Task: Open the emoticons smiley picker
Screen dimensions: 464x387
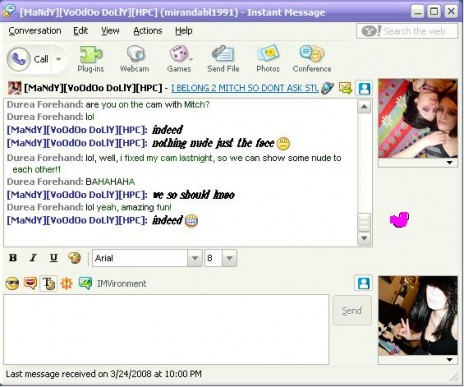Action: click(13, 284)
